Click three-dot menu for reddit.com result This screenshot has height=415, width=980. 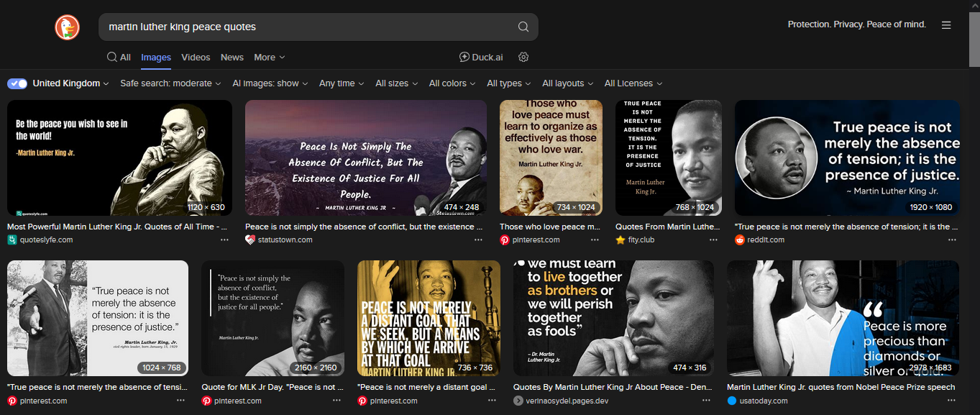point(952,240)
